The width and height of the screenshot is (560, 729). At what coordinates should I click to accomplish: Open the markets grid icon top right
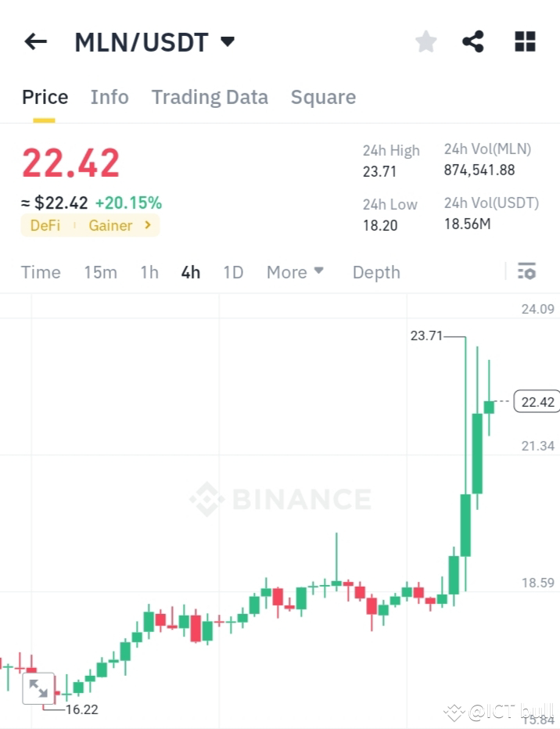point(524,41)
